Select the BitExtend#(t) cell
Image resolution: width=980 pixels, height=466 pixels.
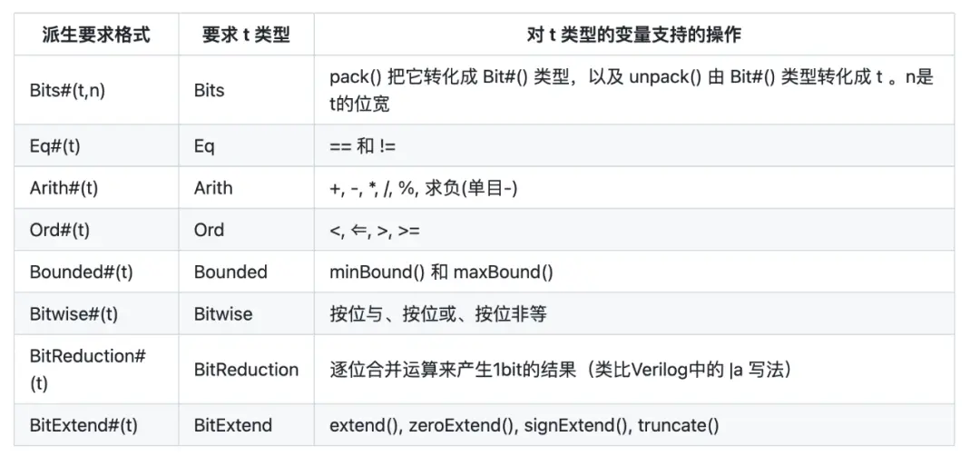coord(83,424)
